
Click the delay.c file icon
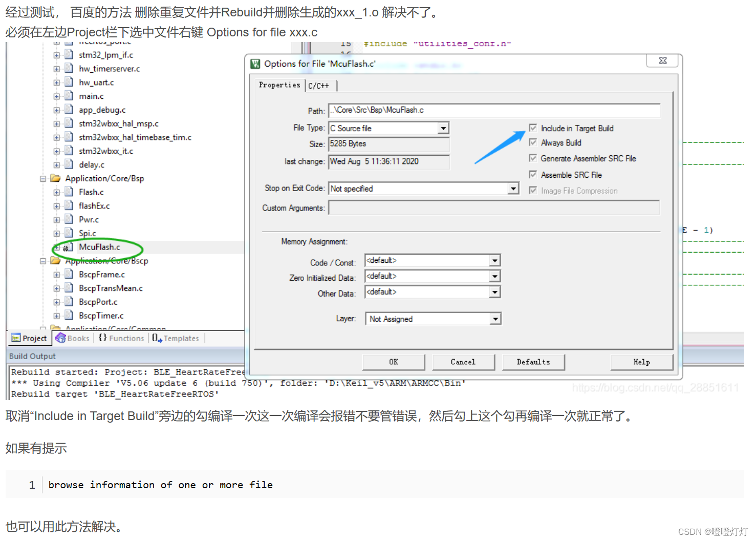pyautogui.click(x=69, y=164)
